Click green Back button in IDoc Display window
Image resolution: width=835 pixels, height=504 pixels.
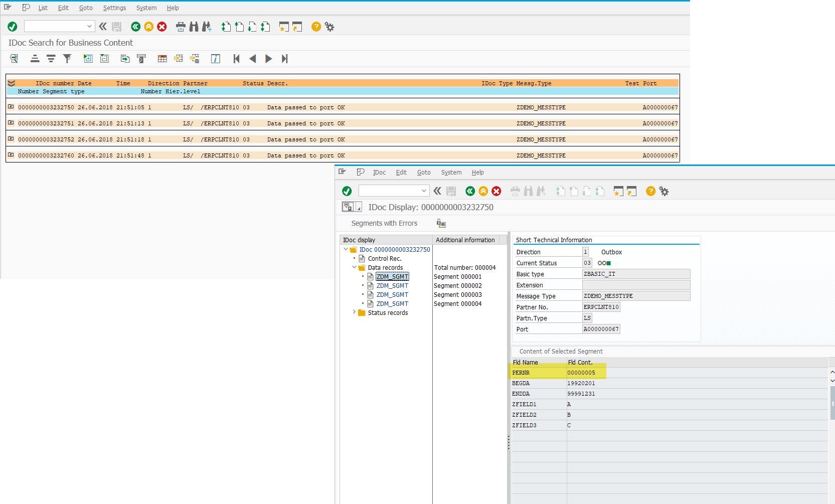pyautogui.click(x=470, y=191)
